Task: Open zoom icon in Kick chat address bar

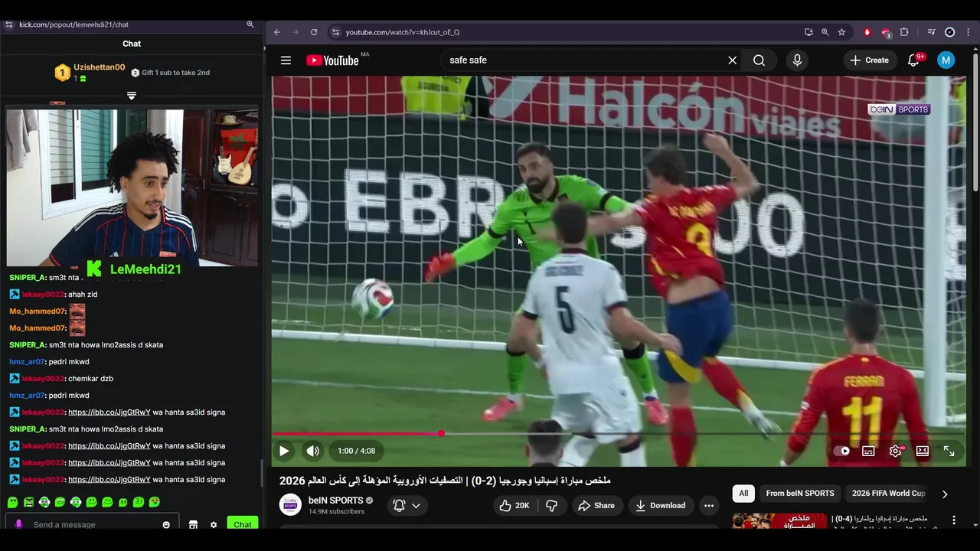Action: click(x=250, y=24)
